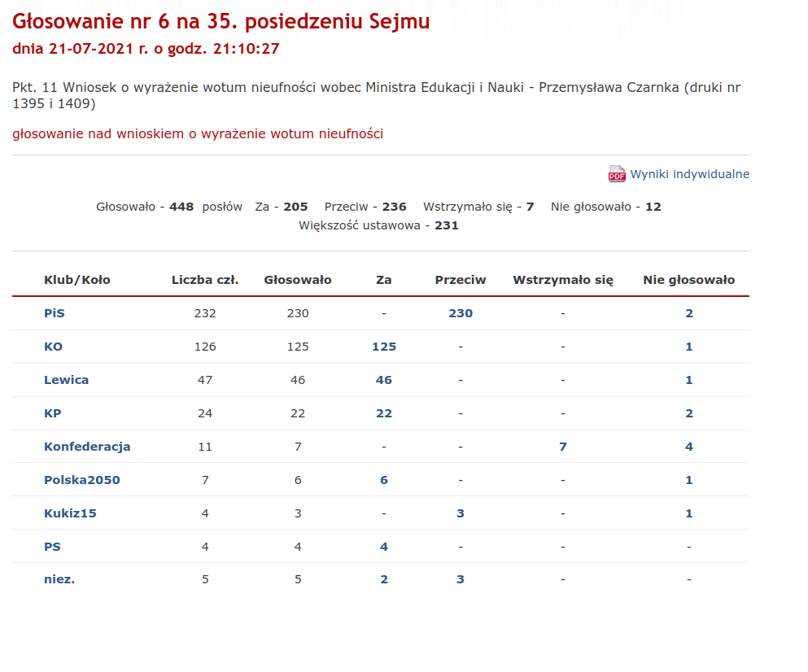The width and height of the screenshot is (808, 672).
Task: Click KO Nie głosowało count 1
Action: tap(689, 347)
